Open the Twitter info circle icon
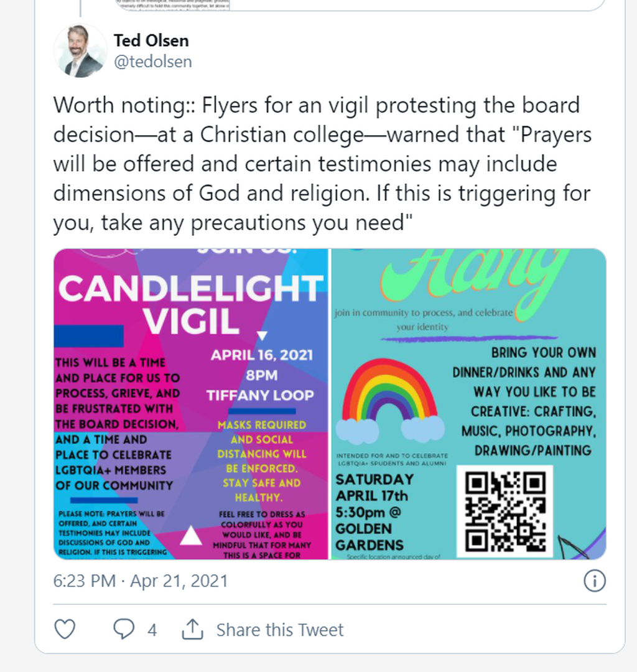637x672 pixels. point(594,581)
